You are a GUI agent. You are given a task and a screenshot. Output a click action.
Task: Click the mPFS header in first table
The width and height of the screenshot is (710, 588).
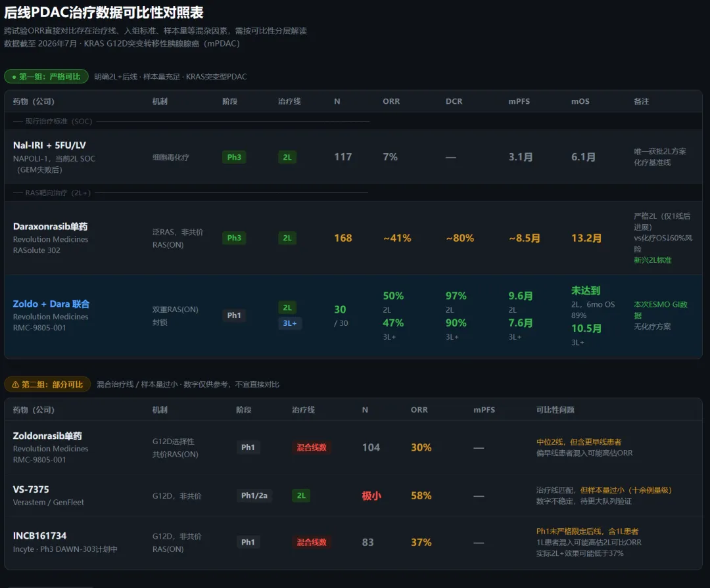click(x=519, y=101)
